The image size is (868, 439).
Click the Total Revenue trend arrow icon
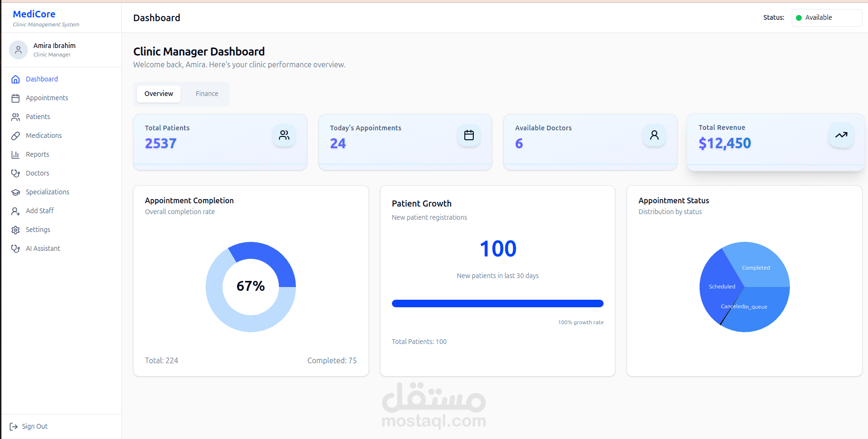841,135
